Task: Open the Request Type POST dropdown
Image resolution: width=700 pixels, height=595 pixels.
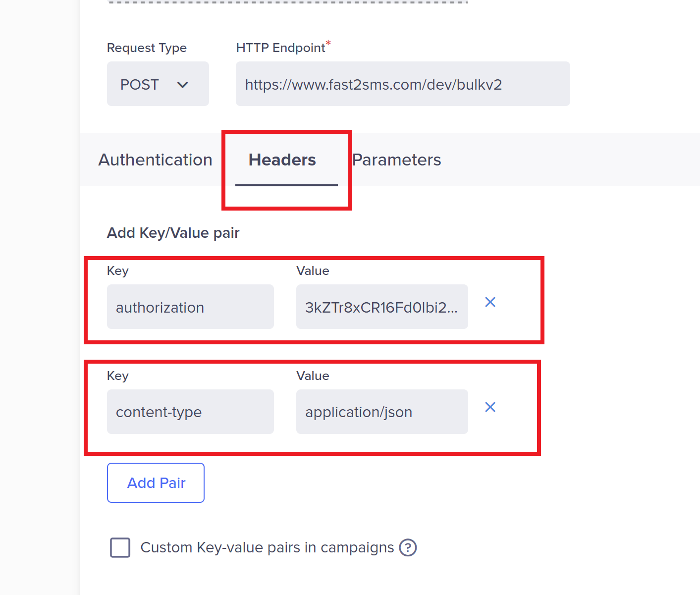Action: (x=158, y=84)
